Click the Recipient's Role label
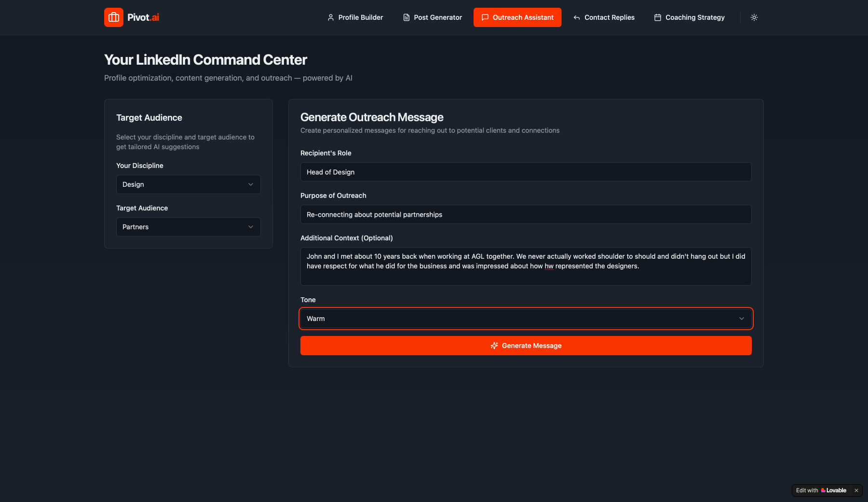The height and width of the screenshot is (502, 868). [x=326, y=153]
